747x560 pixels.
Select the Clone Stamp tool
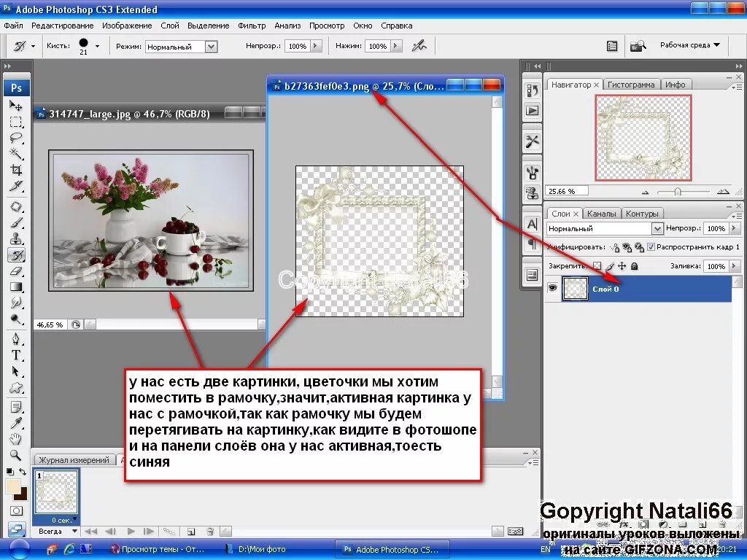[16, 238]
